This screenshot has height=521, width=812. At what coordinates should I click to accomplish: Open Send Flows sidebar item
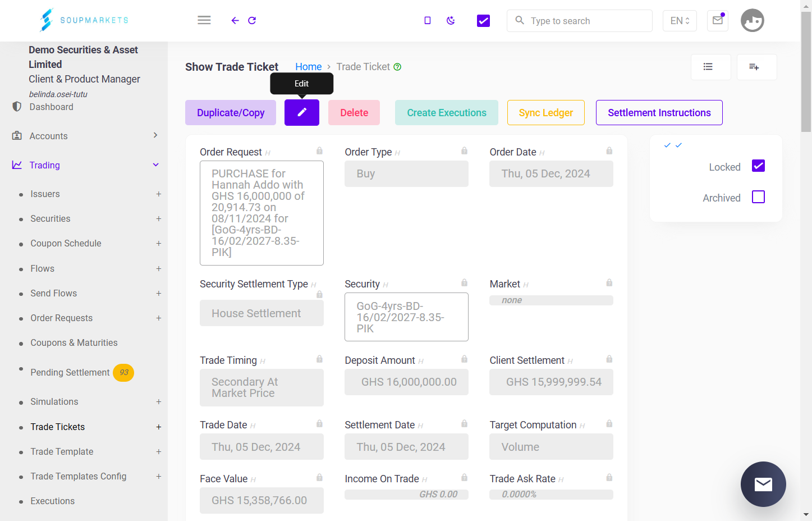pyautogui.click(x=53, y=293)
